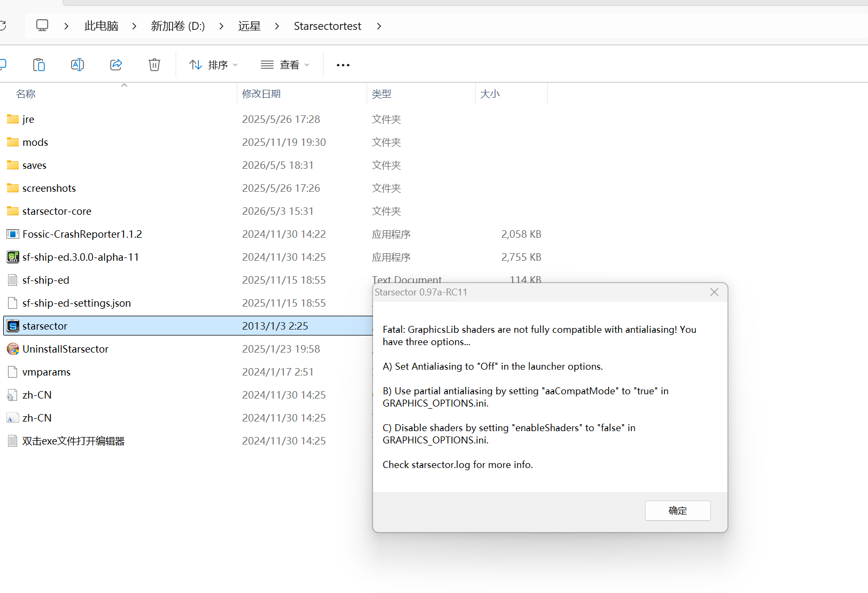
Task: Click the computer monitor icon in address bar
Action: (42, 26)
